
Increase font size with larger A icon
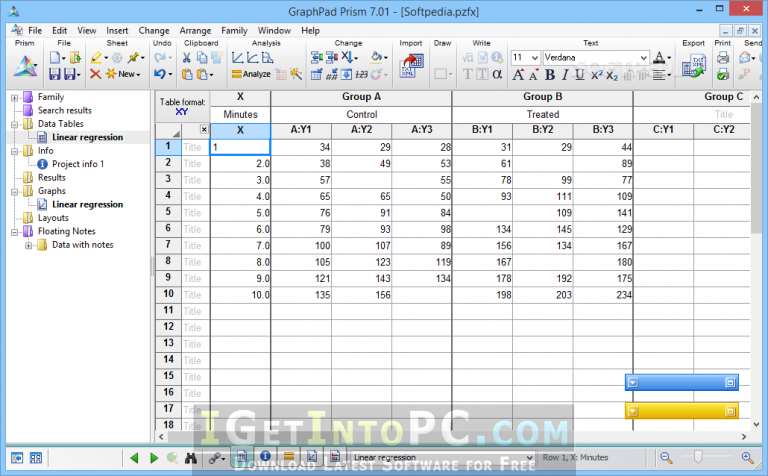click(518, 75)
